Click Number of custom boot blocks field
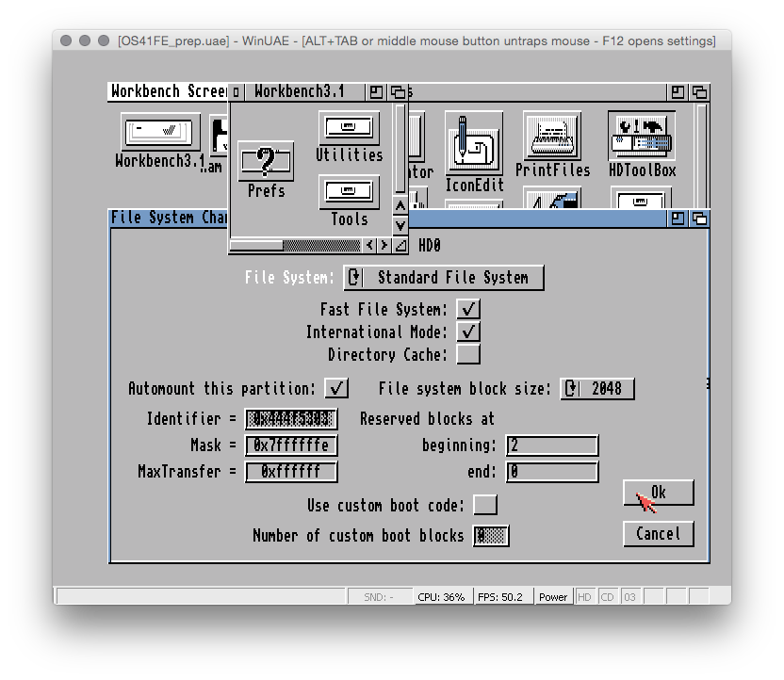Screen dimensions: 784x680 point(491,536)
